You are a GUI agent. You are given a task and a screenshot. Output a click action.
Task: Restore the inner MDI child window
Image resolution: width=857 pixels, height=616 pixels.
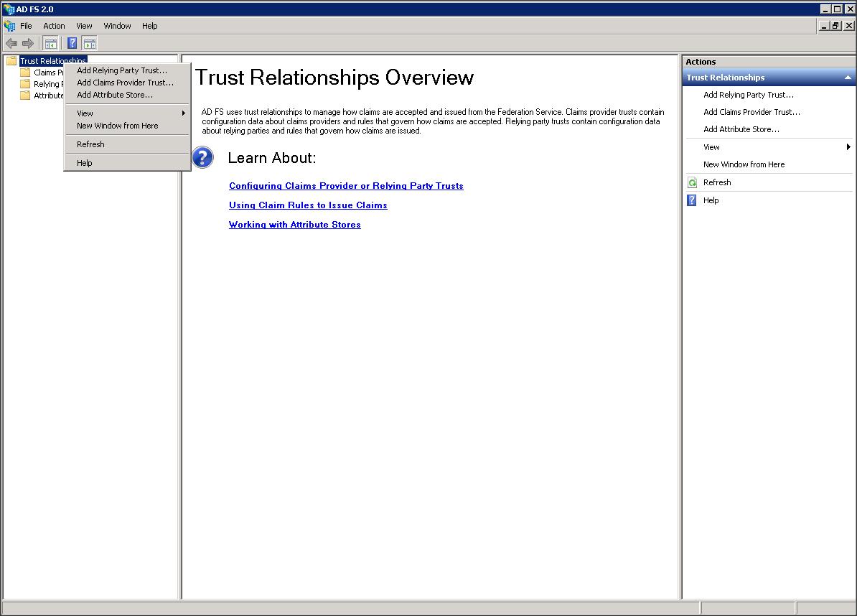pos(836,26)
